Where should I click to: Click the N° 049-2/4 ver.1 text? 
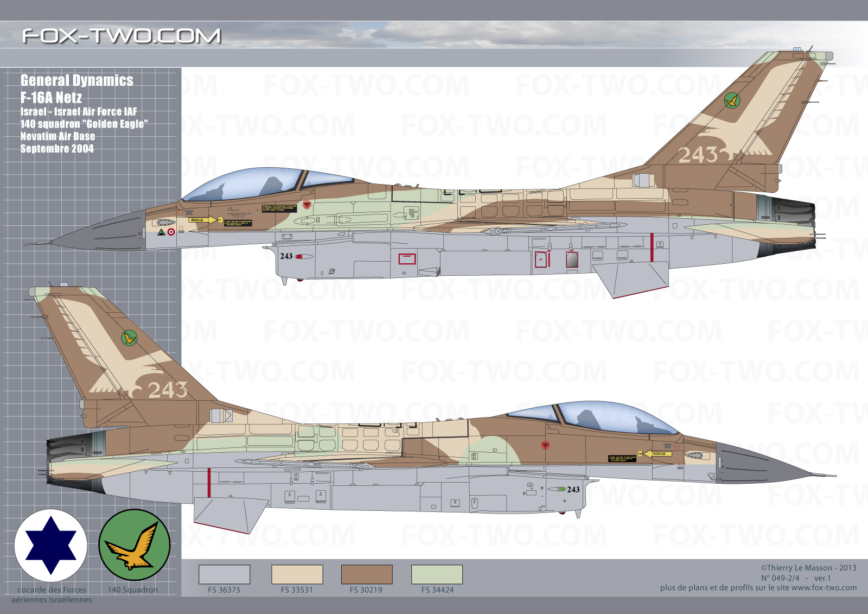point(796,578)
